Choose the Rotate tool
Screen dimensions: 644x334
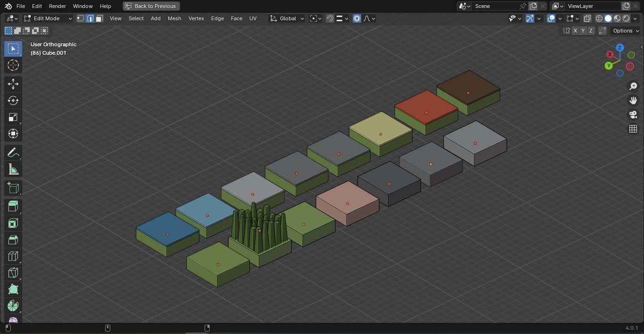tap(13, 100)
